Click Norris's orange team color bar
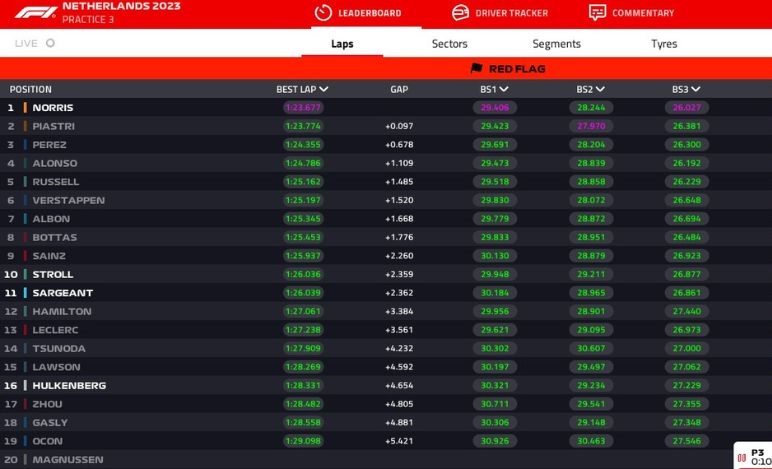The width and height of the screenshot is (772, 469). click(25, 108)
